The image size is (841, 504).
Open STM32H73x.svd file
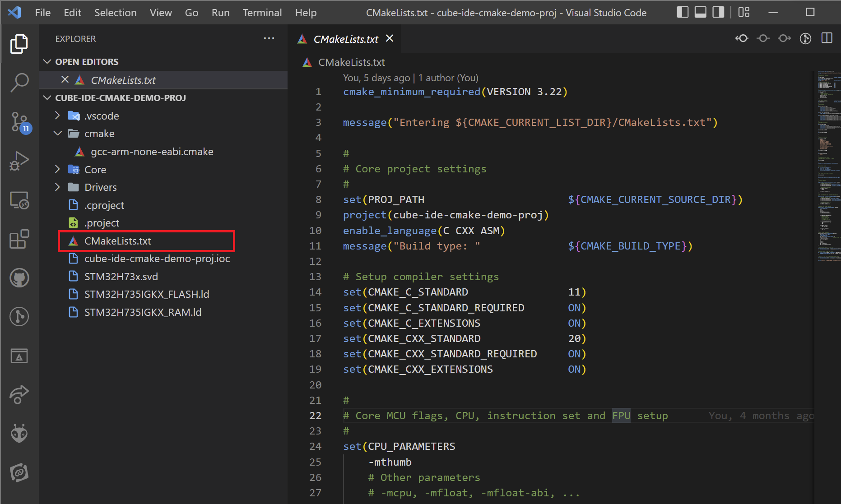click(121, 277)
